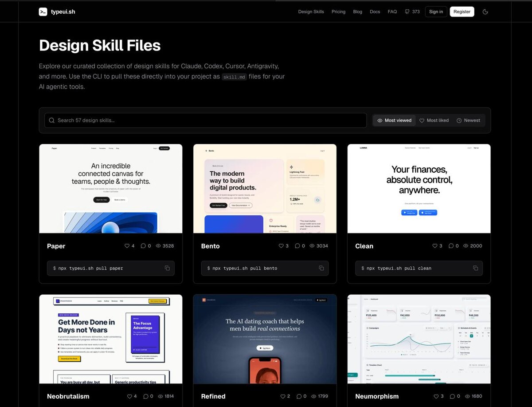Copy the pull paper command

click(167, 268)
